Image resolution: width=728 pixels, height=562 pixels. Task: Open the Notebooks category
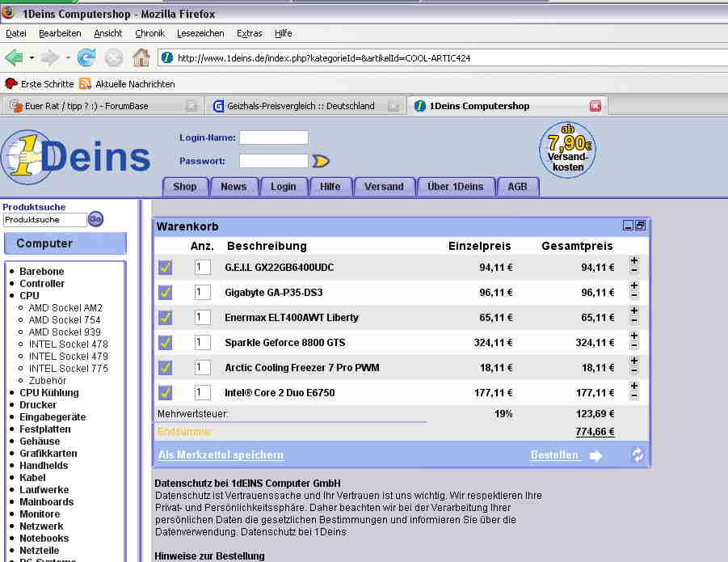44,538
